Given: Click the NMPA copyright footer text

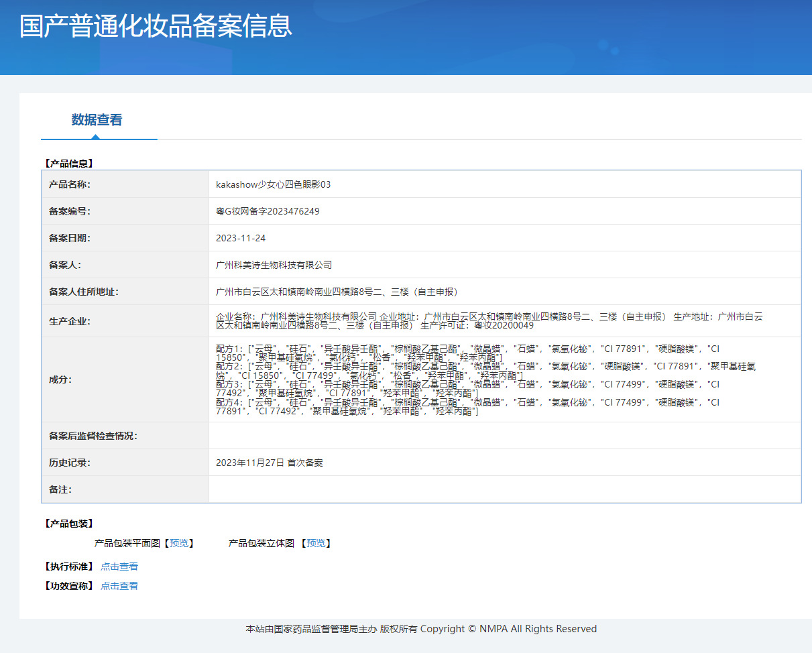Looking at the screenshot, I should pyautogui.click(x=421, y=629).
